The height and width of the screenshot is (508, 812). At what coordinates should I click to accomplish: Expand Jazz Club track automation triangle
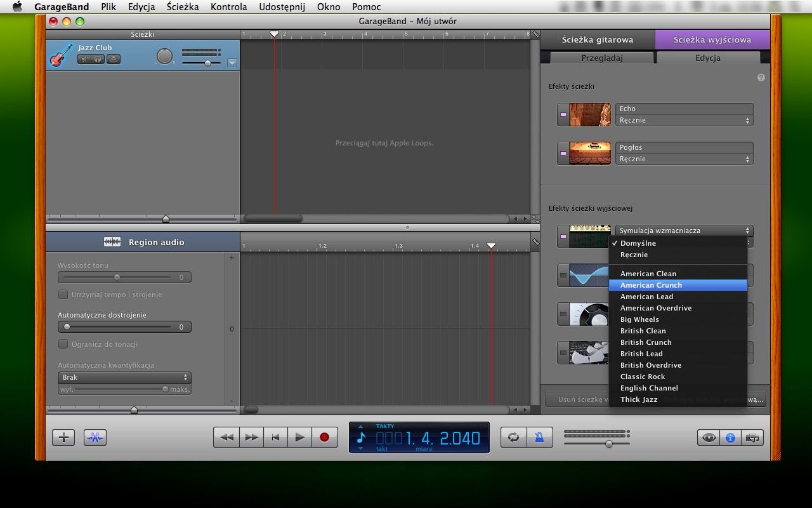232,63
